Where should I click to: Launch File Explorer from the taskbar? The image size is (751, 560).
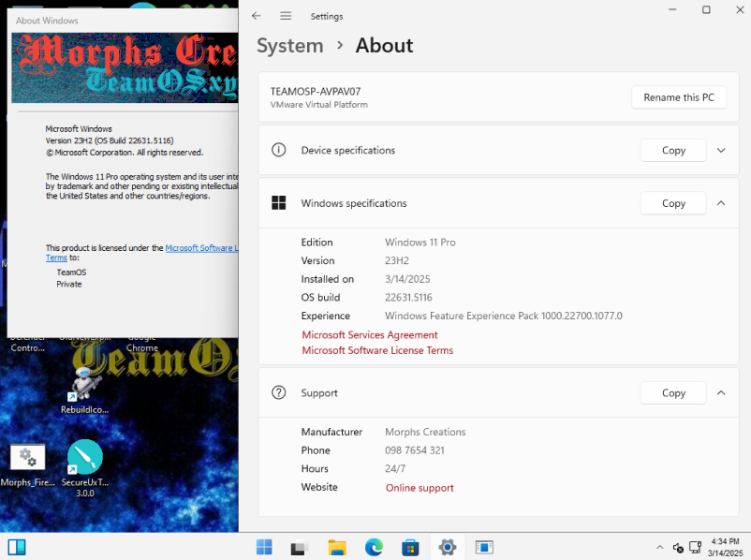click(337, 547)
